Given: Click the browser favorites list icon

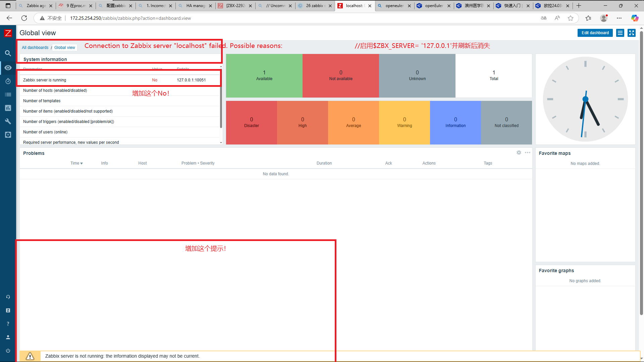Looking at the screenshot, I should [x=588, y=18].
